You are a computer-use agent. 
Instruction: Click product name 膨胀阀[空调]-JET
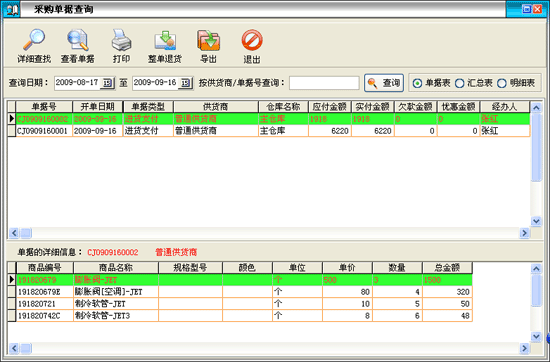pyautogui.click(x=108, y=292)
